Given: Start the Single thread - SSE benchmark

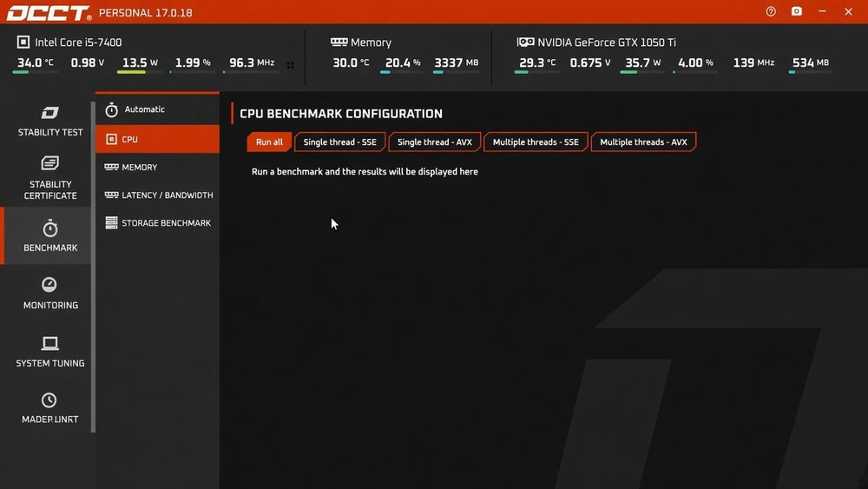Looking at the screenshot, I should tap(340, 142).
